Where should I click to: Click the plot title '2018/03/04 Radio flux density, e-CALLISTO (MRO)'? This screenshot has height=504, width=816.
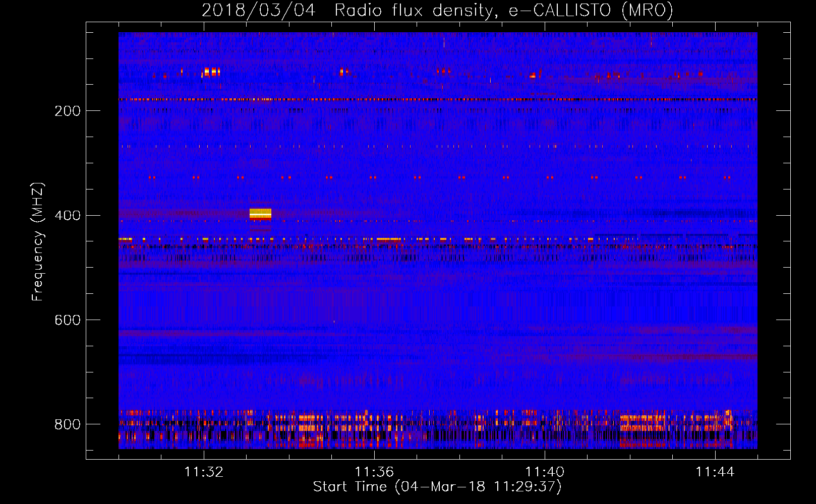pyautogui.click(x=437, y=10)
